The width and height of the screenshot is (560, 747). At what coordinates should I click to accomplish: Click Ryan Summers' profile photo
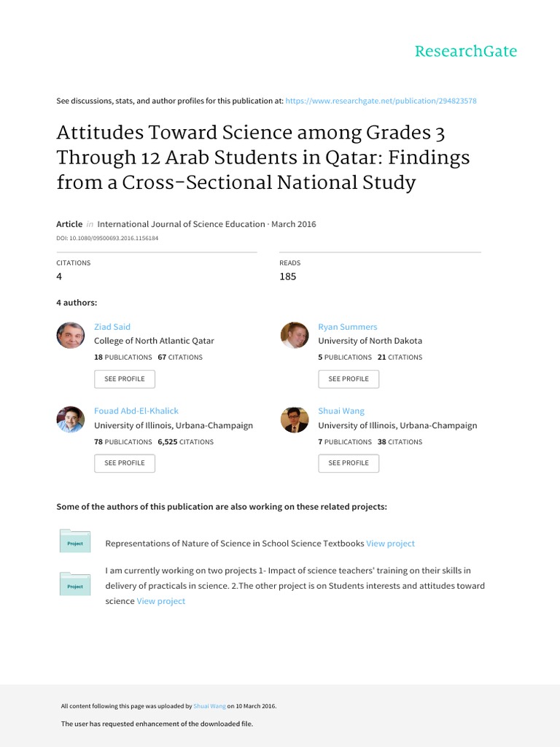tap(295, 335)
